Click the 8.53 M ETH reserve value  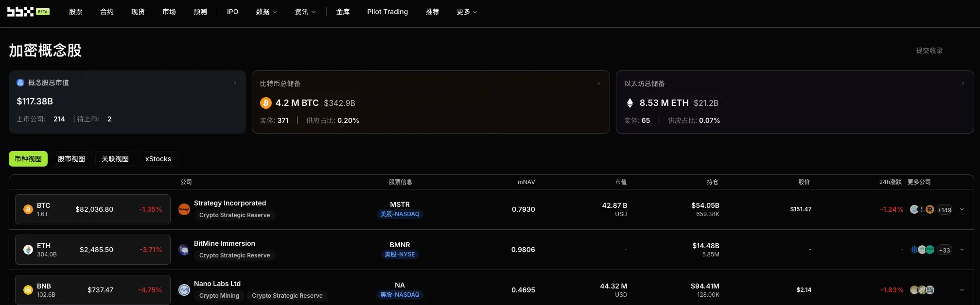click(664, 103)
